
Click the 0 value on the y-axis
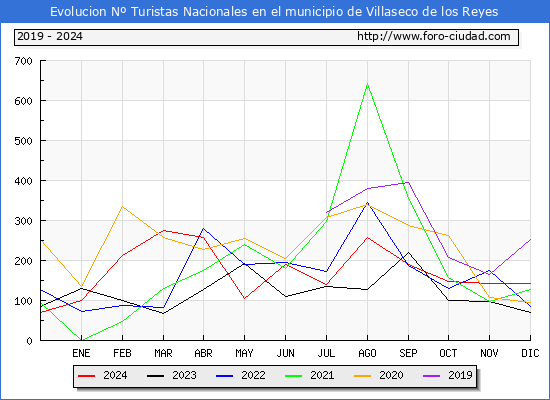(29, 341)
